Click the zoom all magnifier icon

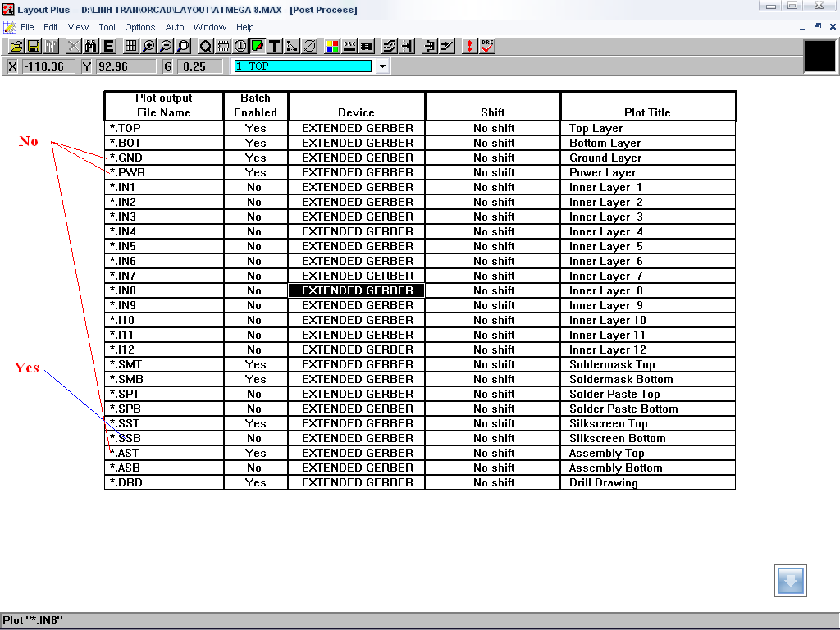pos(183,47)
